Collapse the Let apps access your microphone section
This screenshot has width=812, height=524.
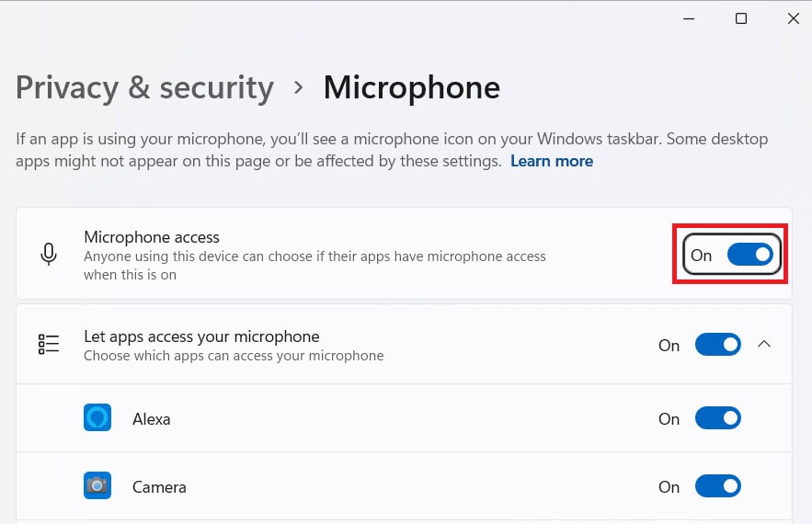763,345
